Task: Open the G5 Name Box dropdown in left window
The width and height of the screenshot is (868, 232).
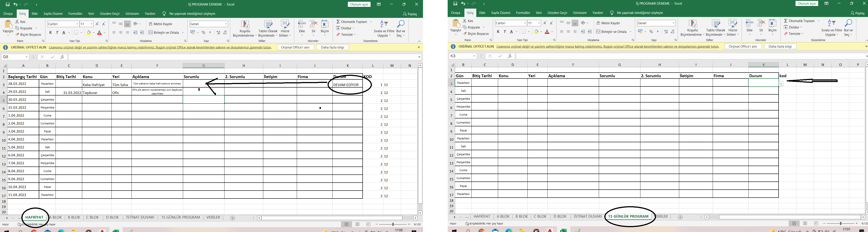Action: [27, 57]
